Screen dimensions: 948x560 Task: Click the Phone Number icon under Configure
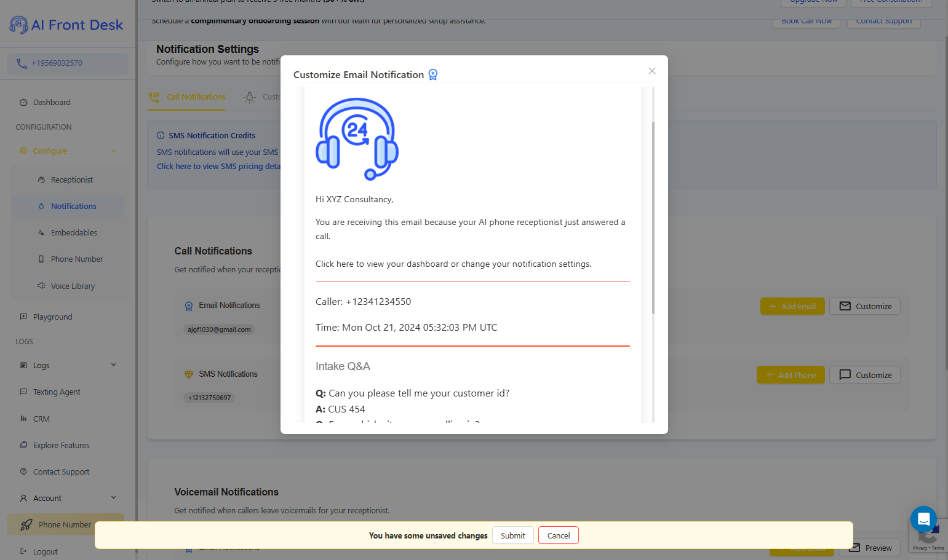pyautogui.click(x=41, y=259)
